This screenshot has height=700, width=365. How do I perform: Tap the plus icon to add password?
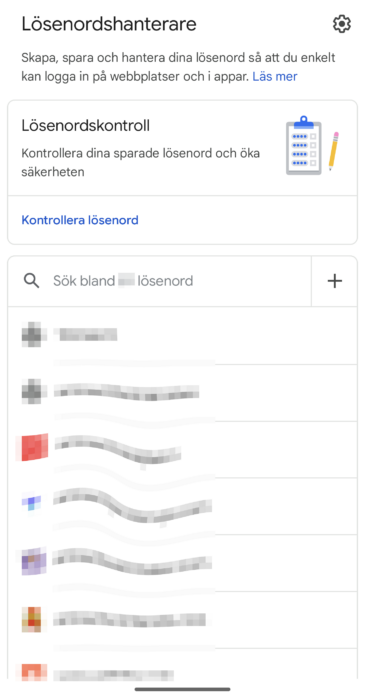pos(335,281)
